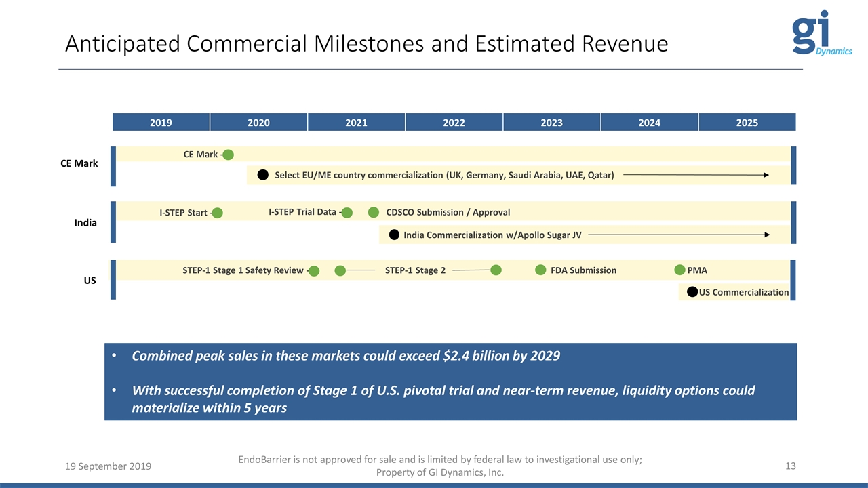Image resolution: width=868 pixels, height=488 pixels.
Task: Click the CDSCO Submission / Approval label
Action: 448,212
